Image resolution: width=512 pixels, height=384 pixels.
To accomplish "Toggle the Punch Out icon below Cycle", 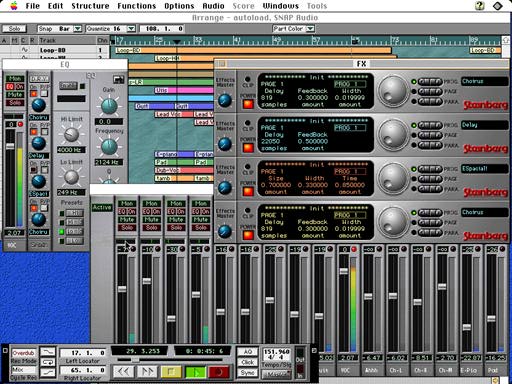I will pos(48,373).
